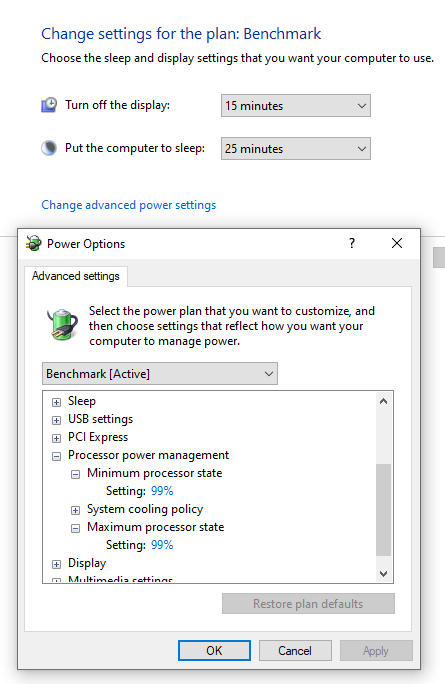Image resolution: width=445 pixels, height=684 pixels.
Task: Open Change advanced power settings link
Action: [129, 205]
